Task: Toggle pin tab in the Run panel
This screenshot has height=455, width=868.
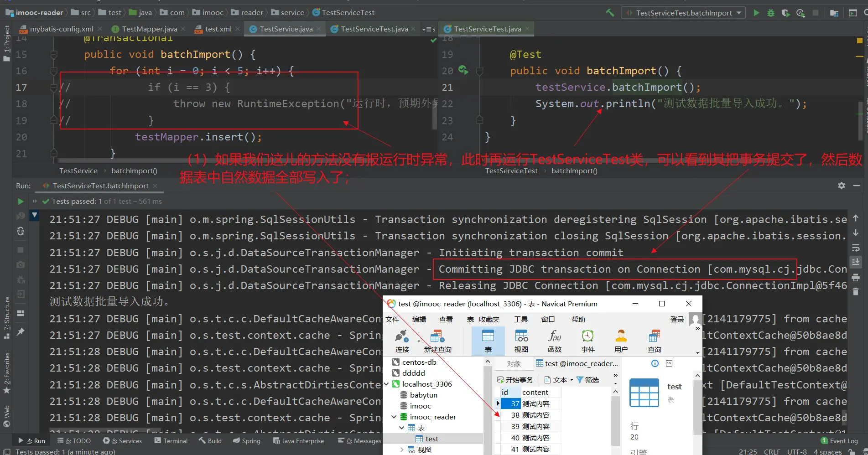Action: [x=21, y=332]
